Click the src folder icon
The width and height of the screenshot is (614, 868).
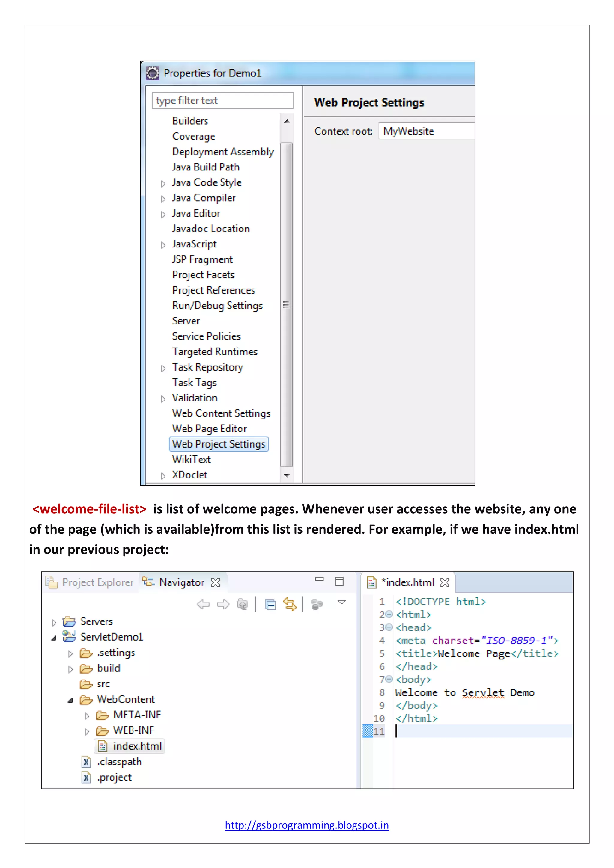(x=86, y=684)
